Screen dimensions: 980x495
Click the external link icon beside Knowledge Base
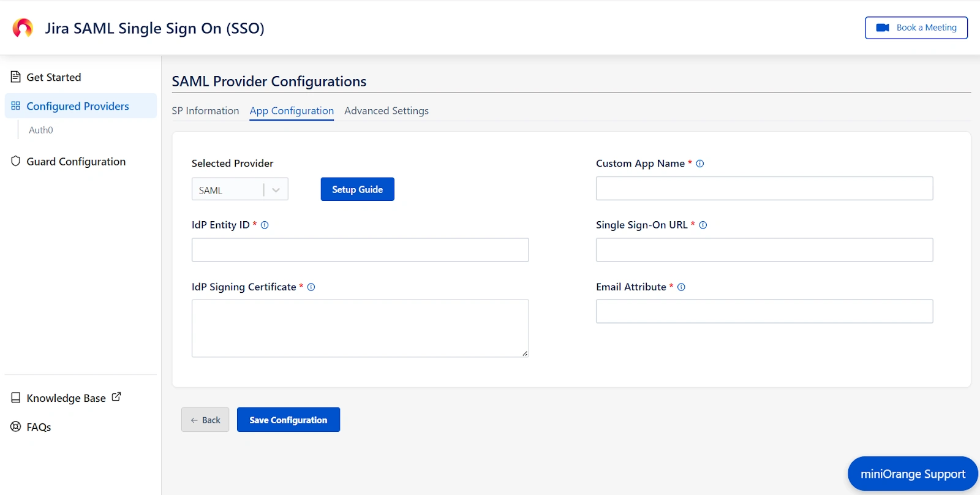pyautogui.click(x=116, y=397)
